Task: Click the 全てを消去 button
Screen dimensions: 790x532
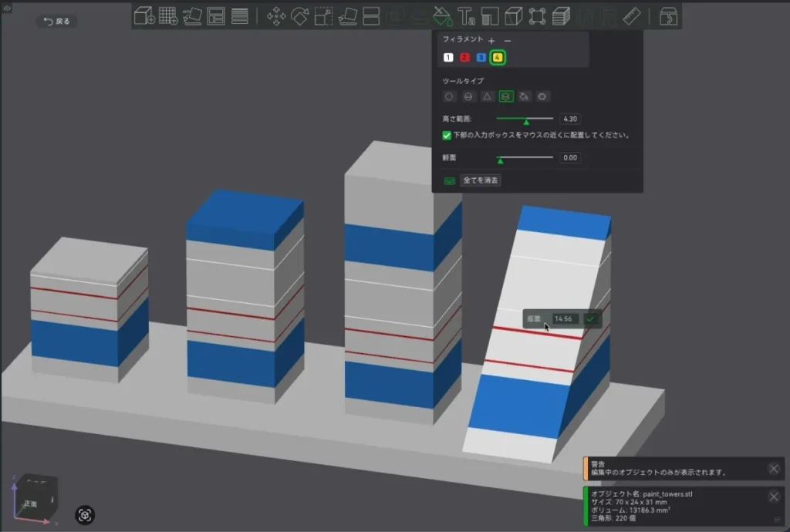Action: (x=481, y=180)
